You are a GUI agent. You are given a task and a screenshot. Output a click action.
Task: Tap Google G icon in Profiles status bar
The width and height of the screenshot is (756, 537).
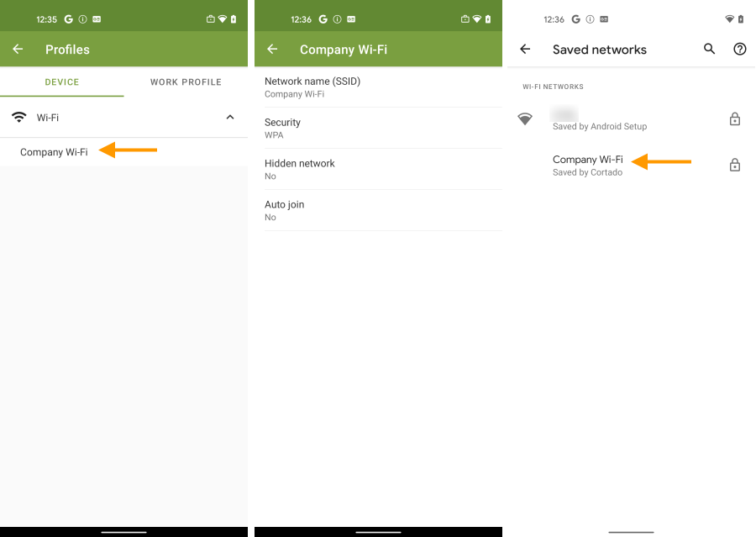coord(69,19)
